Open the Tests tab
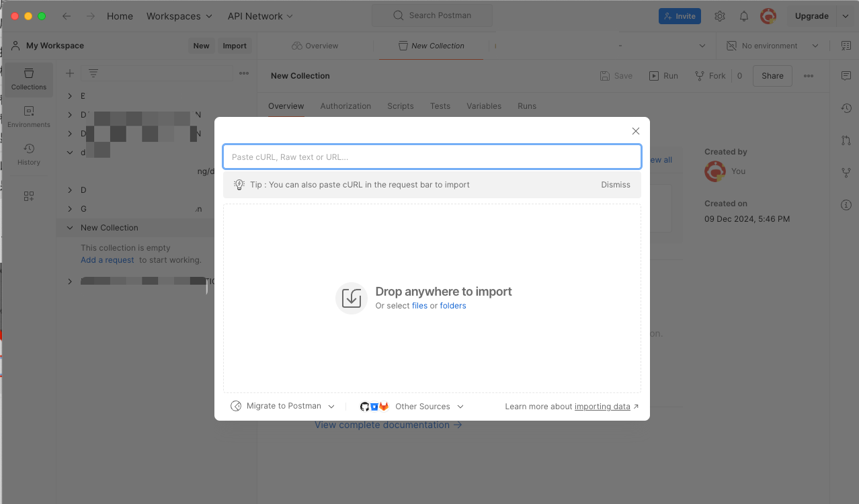 [x=440, y=106]
